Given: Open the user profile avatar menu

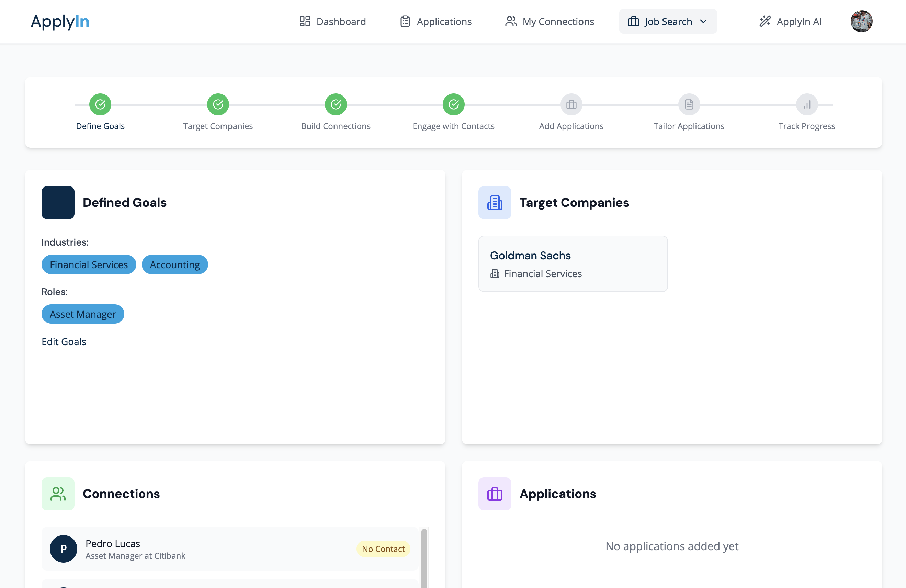Looking at the screenshot, I should (861, 22).
